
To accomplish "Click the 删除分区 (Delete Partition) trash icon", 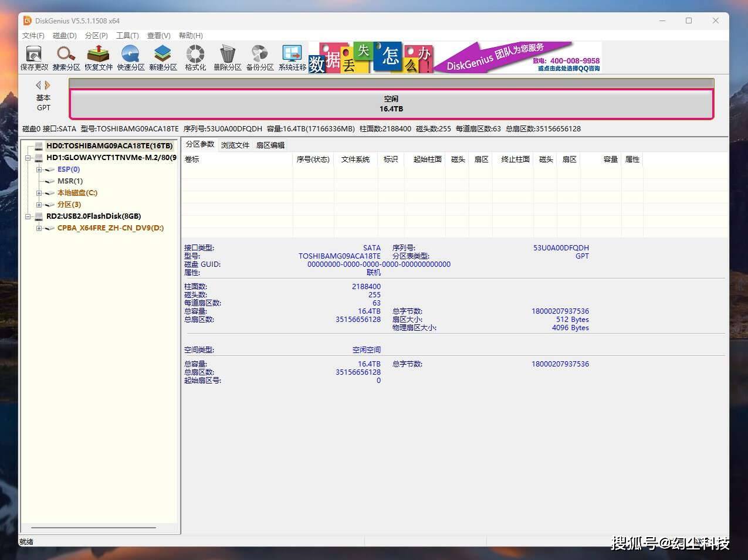I will (227, 57).
